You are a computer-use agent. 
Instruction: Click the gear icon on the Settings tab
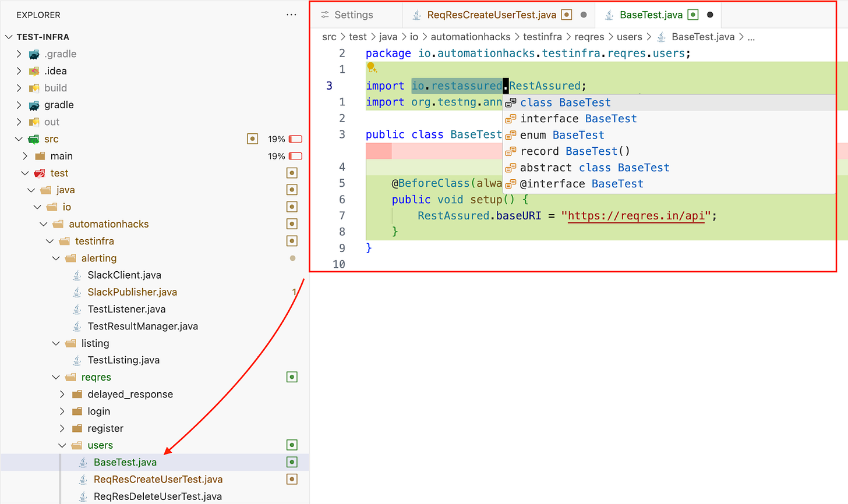coord(325,15)
